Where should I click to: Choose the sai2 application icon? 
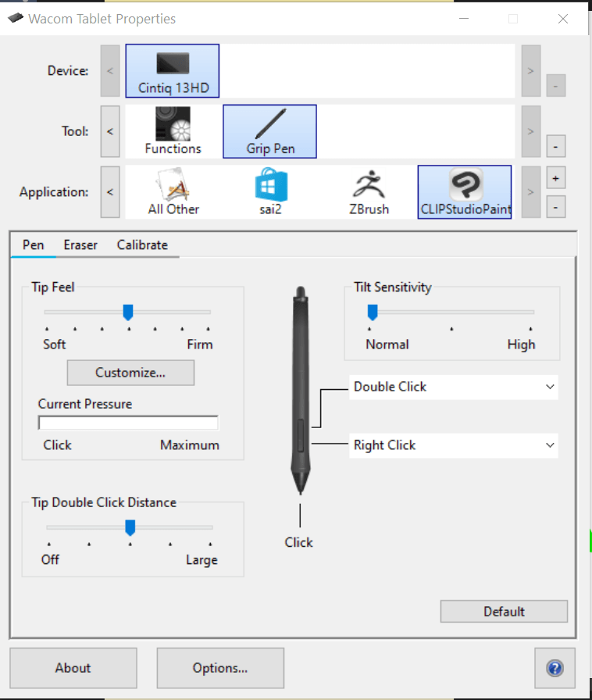pyautogui.click(x=270, y=192)
